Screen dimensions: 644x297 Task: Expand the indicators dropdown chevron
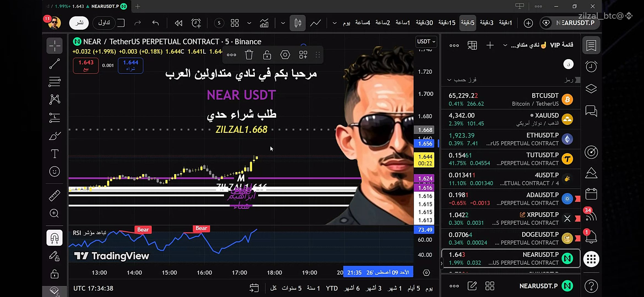(283, 23)
